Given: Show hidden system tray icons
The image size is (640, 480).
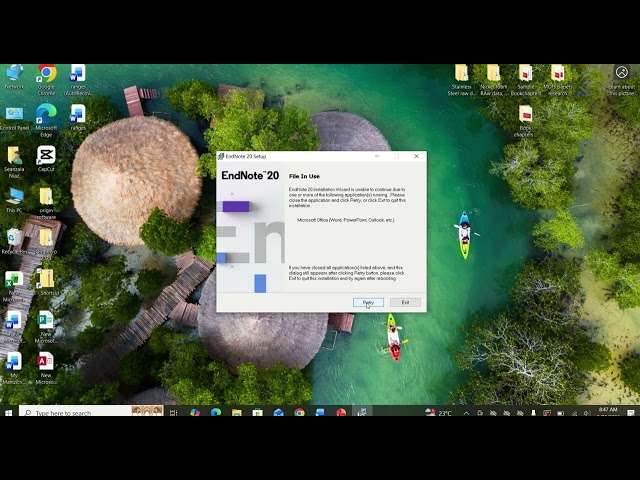Looking at the screenshot, I should click(x=466, y=413).
